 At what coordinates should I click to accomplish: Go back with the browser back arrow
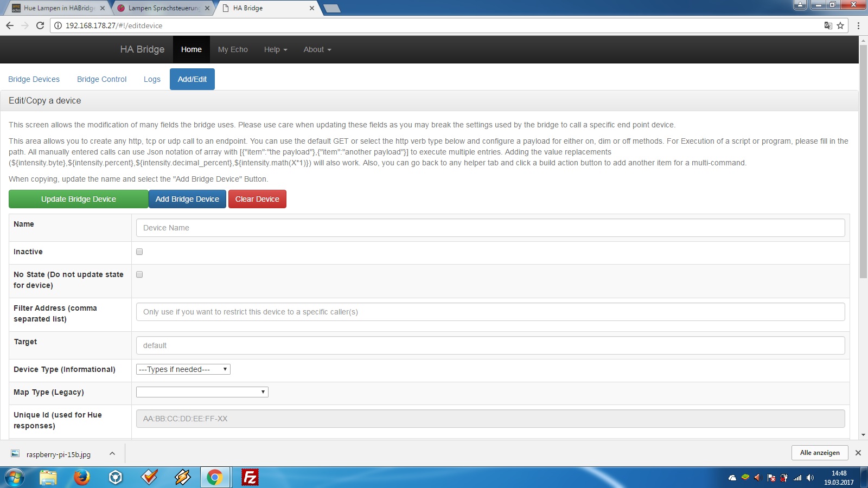[10, 25]
